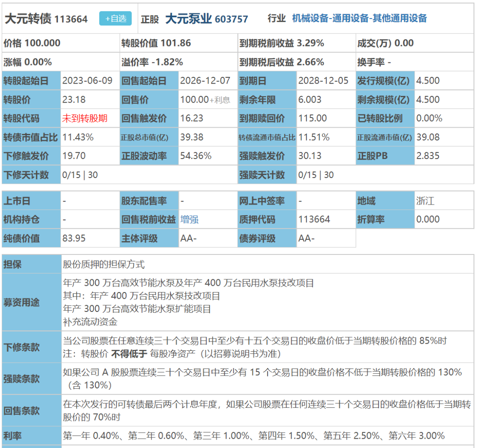The width and height of the screenshot is (477, 448).
Task: Select the 折算率 value 0.000
Action: point(428,220)
